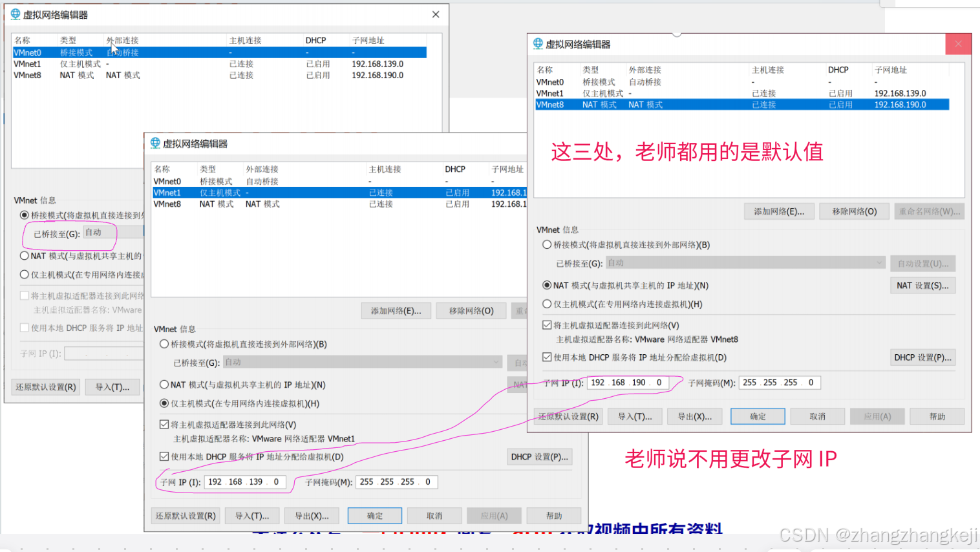Toggle host adapter checkbox for VMnet1 adapter
This screenshot has height=552, width=980.
[164, 425]
